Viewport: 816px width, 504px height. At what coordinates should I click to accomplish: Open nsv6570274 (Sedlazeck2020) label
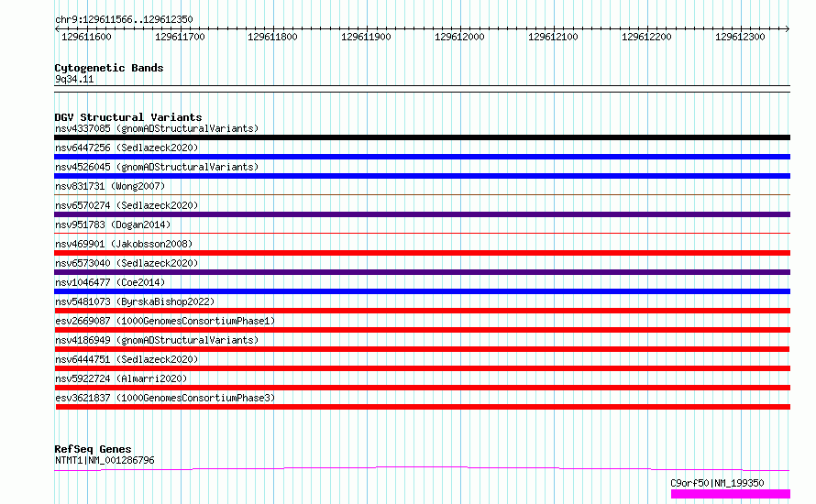click(127, 205)
